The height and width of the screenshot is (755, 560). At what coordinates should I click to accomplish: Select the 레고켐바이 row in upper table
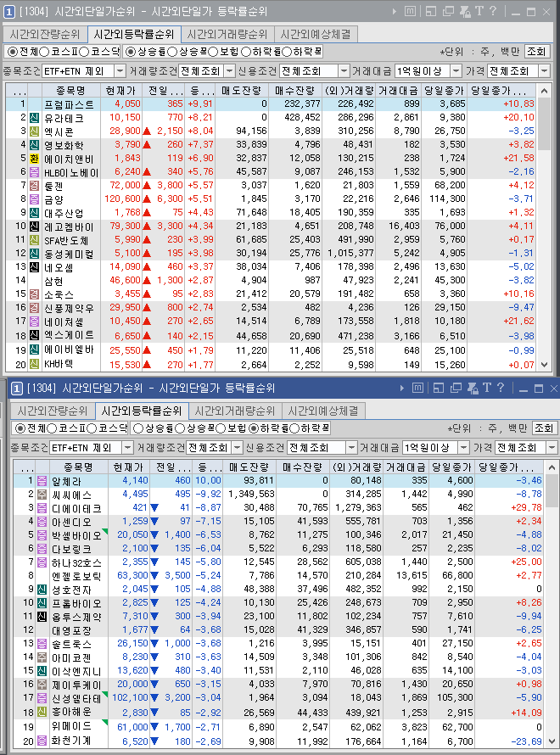[272, 226]
